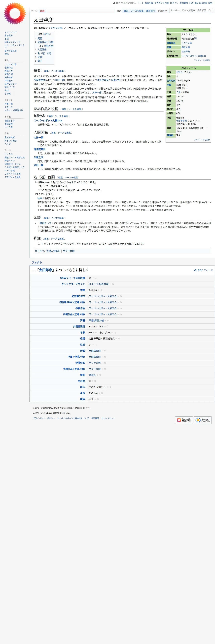
Task: Jump to 人間関係 in the contents
Action: click(x=42, y=50)
